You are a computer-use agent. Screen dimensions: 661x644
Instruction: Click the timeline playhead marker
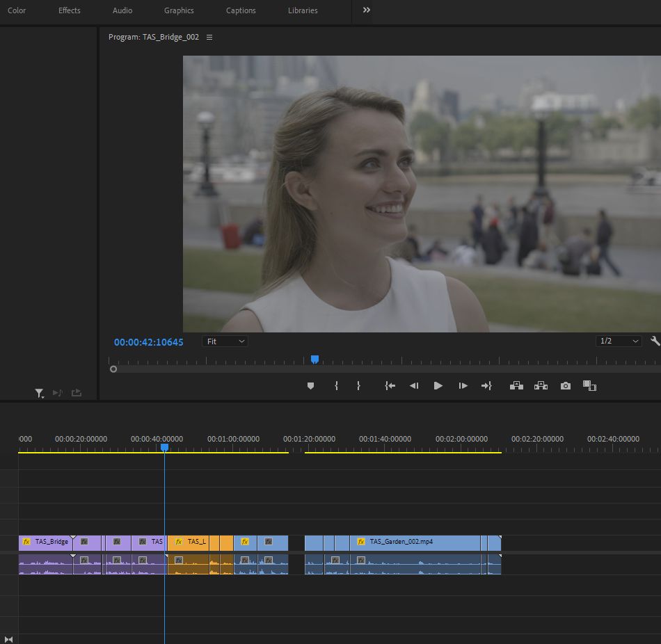164,448
